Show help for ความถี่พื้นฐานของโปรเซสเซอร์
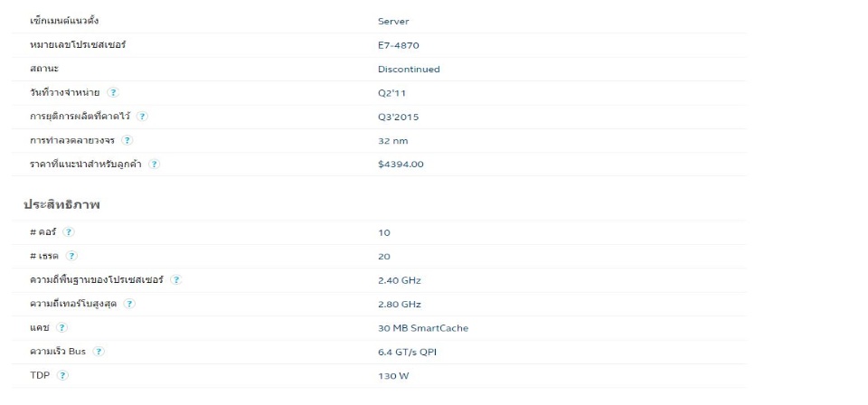868x405 pixels. 176,279
